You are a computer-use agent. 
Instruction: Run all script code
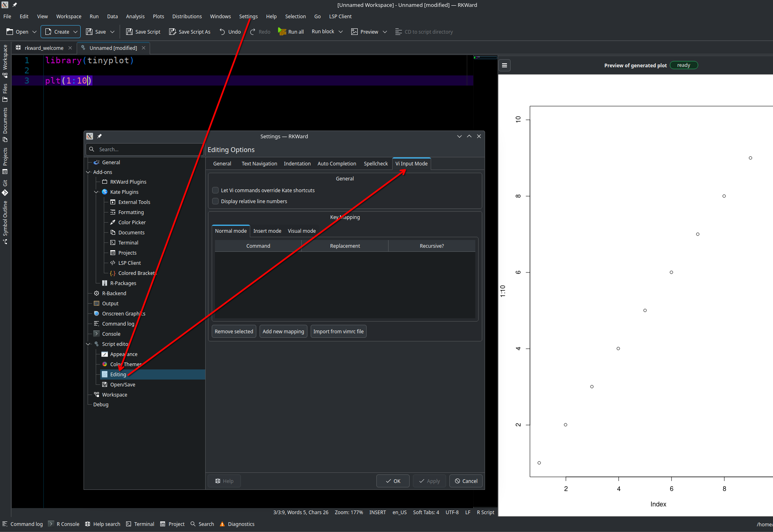[x=291, y=32]
